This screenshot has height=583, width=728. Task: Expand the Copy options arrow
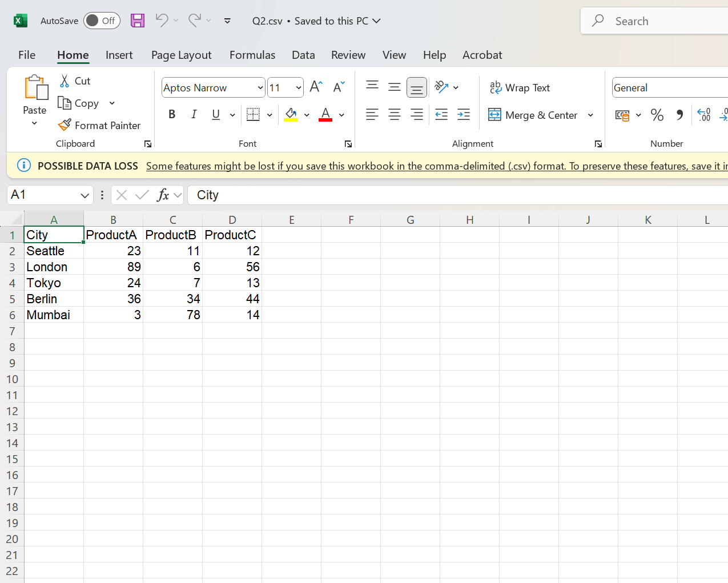(112, 103)
